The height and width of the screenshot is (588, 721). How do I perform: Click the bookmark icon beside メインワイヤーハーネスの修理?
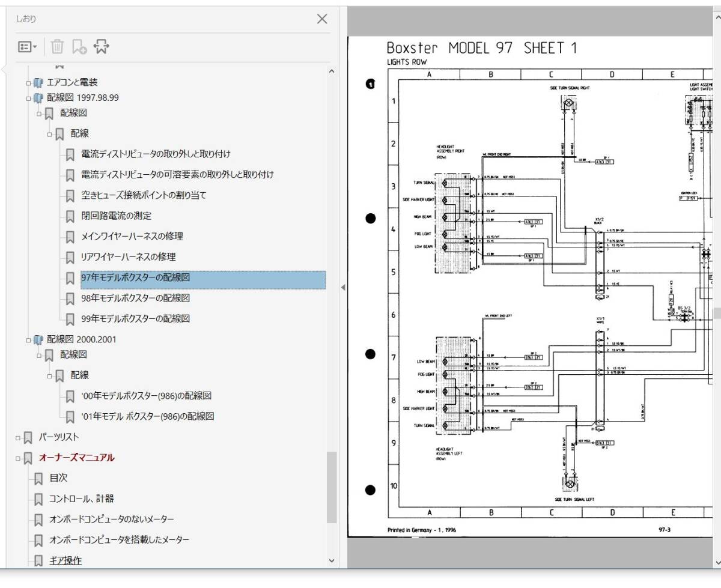(x=70, y=237)
